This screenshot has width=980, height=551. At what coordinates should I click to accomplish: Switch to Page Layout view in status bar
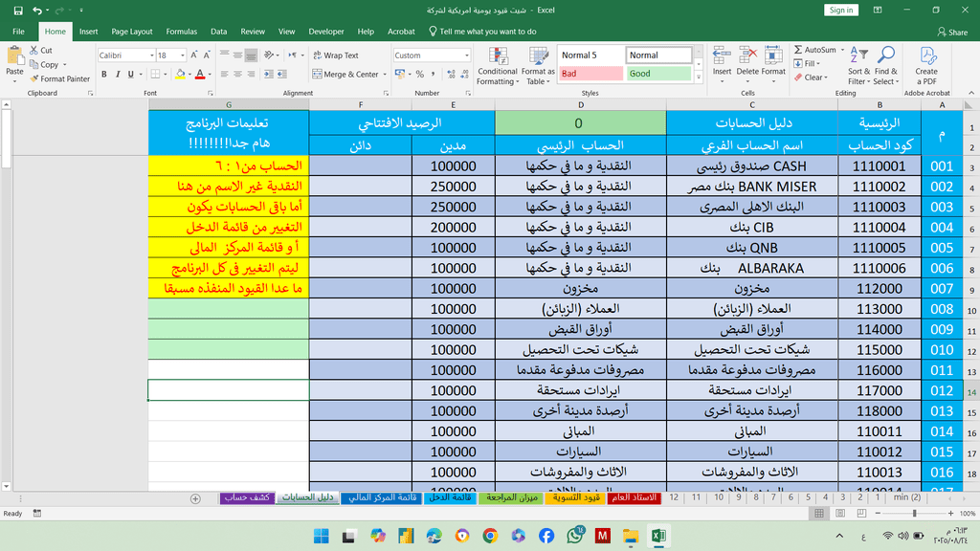click(x=840, y=514)
